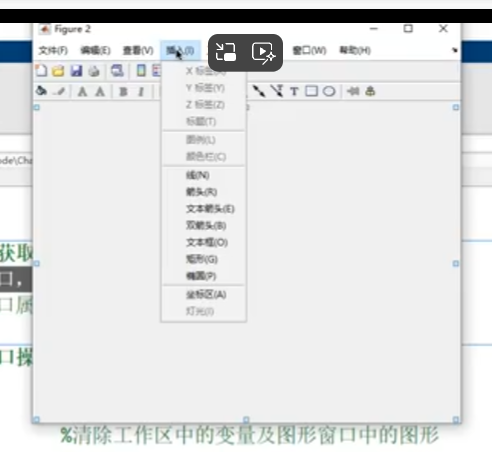
Task: Choose 箭头(R) from Insert menu
Action: [204, 192]
